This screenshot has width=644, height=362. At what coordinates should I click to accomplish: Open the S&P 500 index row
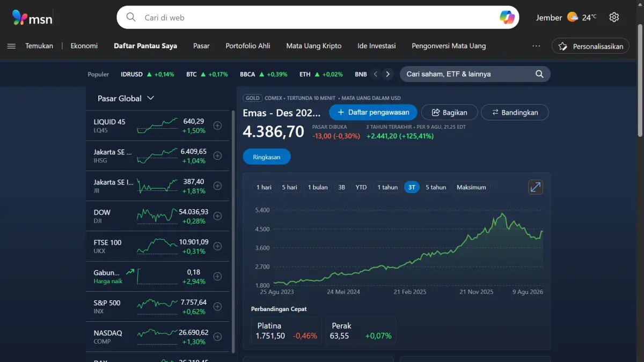click(158, 307)
